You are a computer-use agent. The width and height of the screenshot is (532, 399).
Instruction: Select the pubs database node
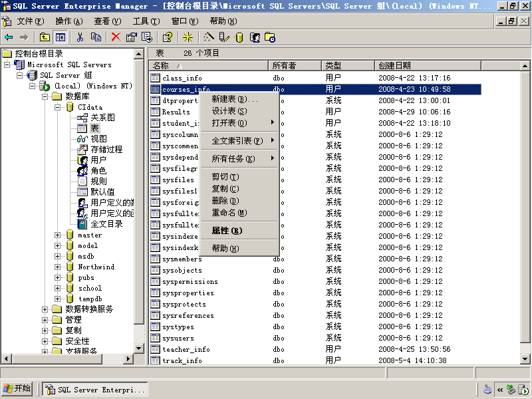click(86, 277)
